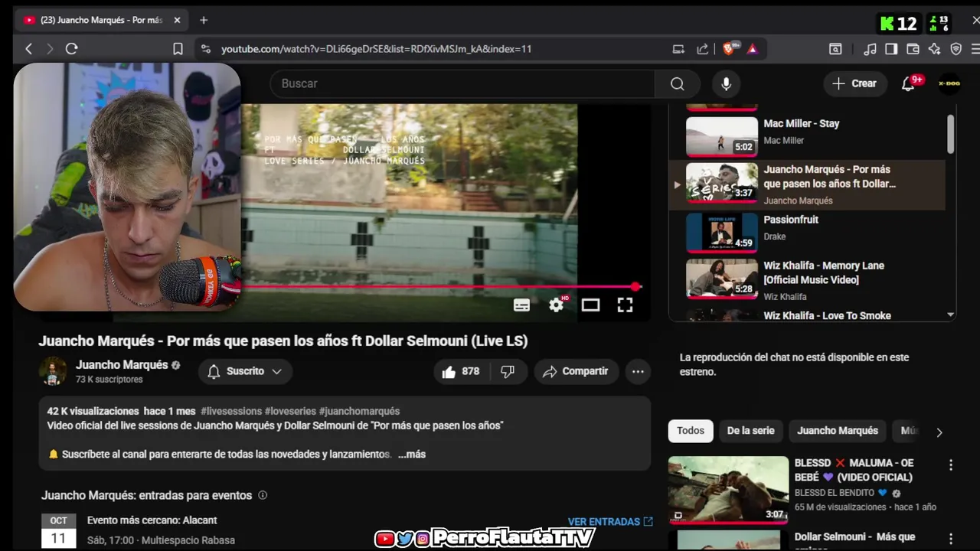
Task: Click the playlist scrollbar thumb
Action: [x=950, y=134]
